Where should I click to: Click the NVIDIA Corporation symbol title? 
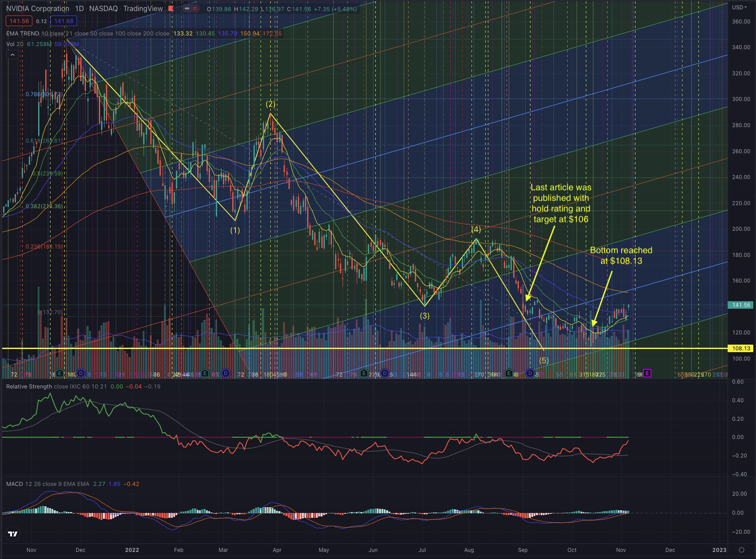pos(38,9)
